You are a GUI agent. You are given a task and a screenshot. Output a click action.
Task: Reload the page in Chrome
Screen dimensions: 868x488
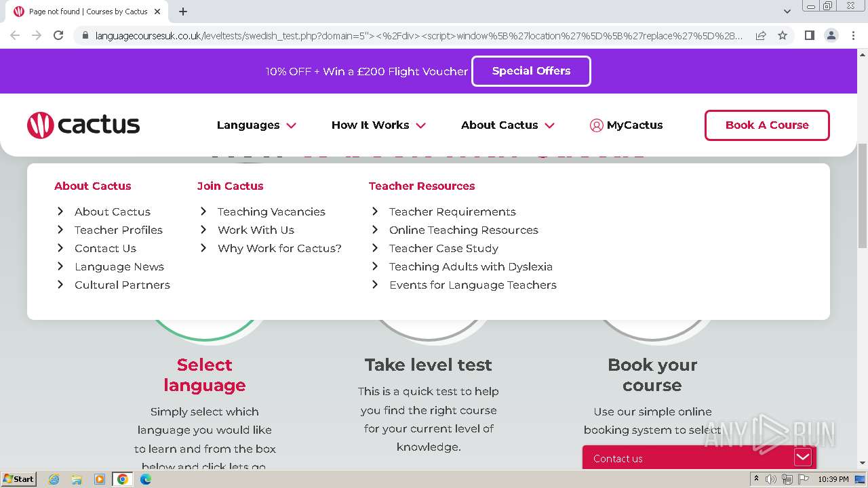[x=58, y=35]
